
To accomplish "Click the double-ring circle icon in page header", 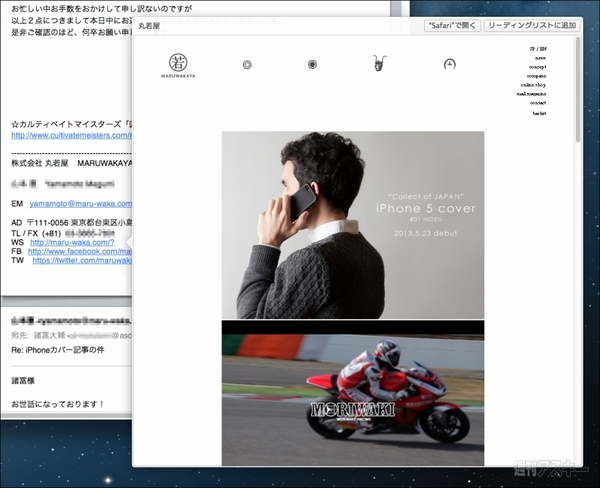I will tap(247, 65).
